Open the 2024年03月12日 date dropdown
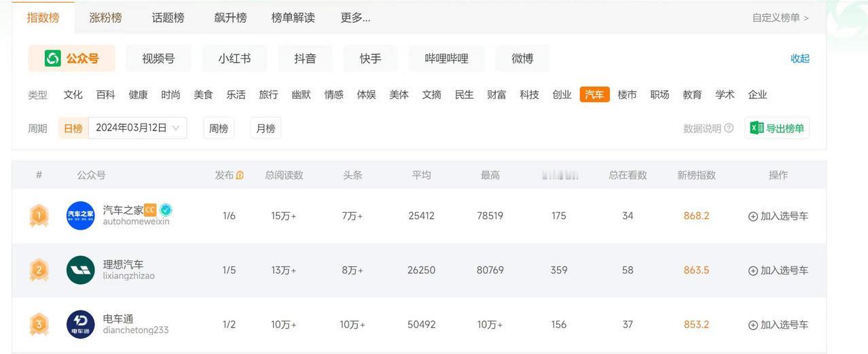The height and width of the screenshot is (354, 868). pos(137,128)
